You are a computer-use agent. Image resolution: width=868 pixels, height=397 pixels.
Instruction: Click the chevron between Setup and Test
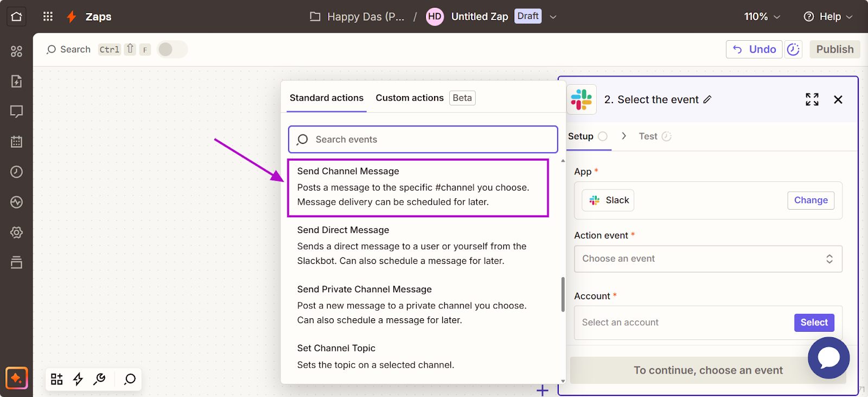pyautogui.click(x=624, y=136)
